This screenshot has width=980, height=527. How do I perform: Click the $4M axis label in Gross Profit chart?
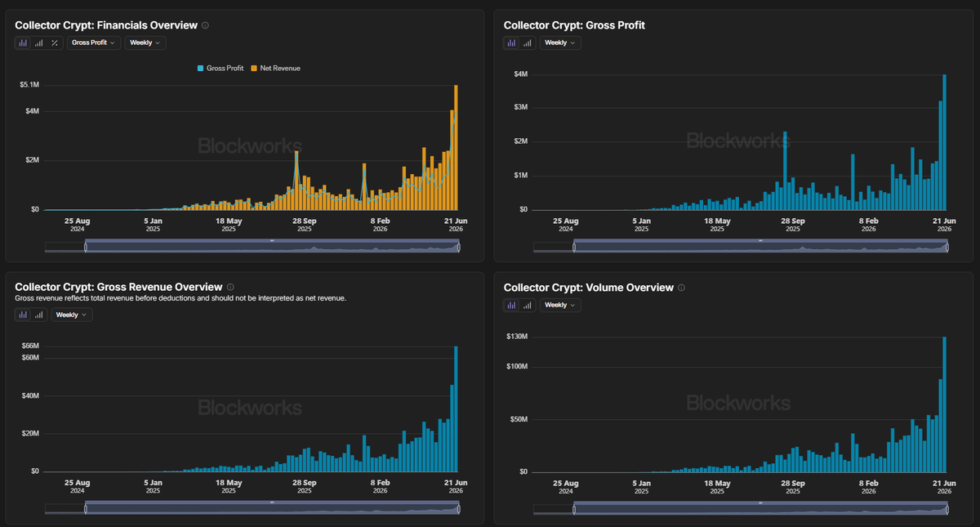[x=520, y=74]
